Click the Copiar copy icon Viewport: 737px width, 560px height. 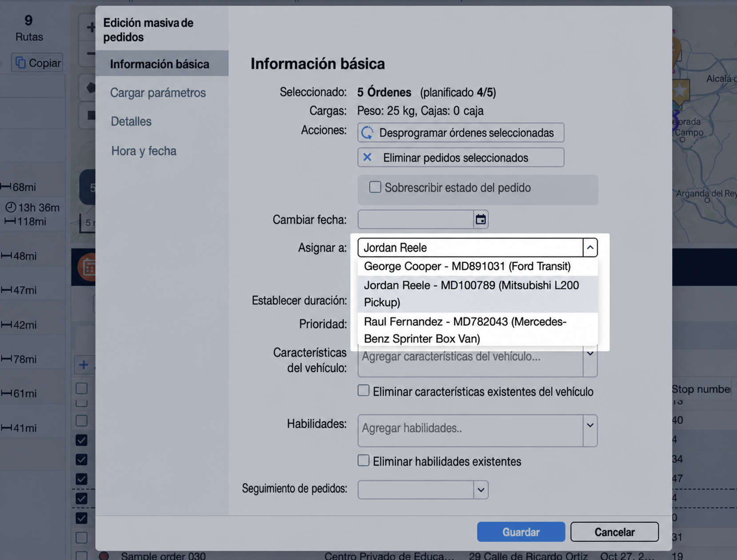pos(20,63)
